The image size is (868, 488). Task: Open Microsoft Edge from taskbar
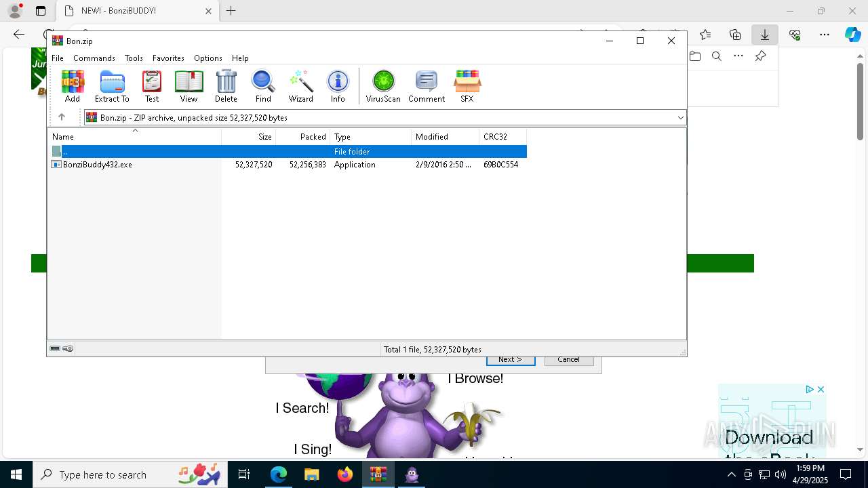279,474
